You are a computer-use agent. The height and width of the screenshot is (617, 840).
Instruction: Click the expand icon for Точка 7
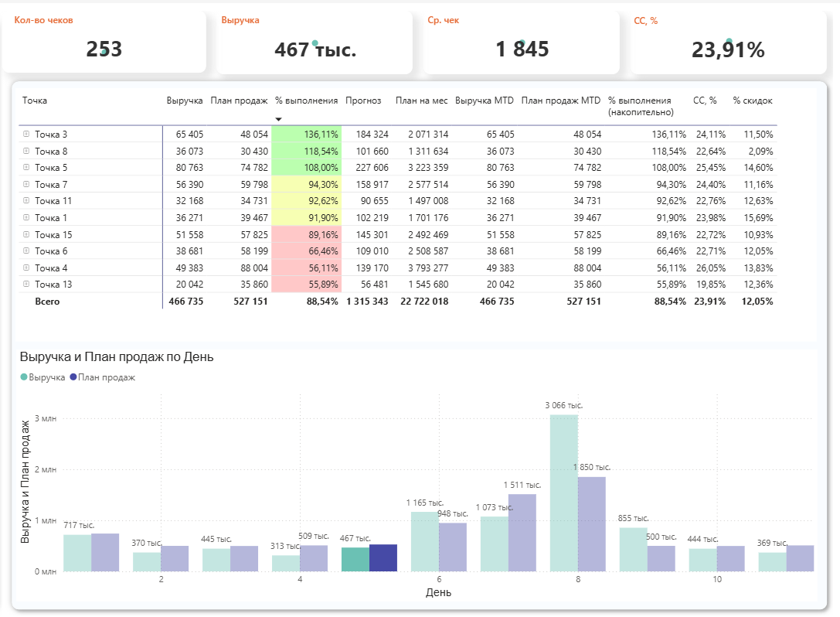(x=26, y=185)
